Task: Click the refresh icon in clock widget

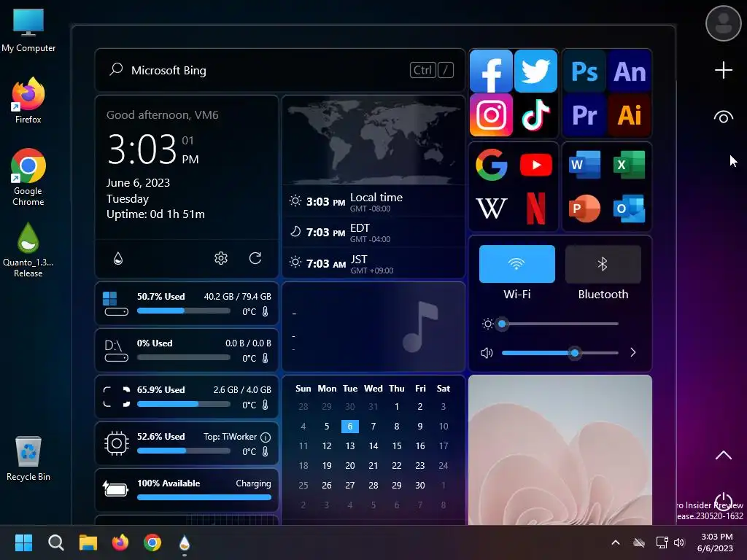Action: 255,258
